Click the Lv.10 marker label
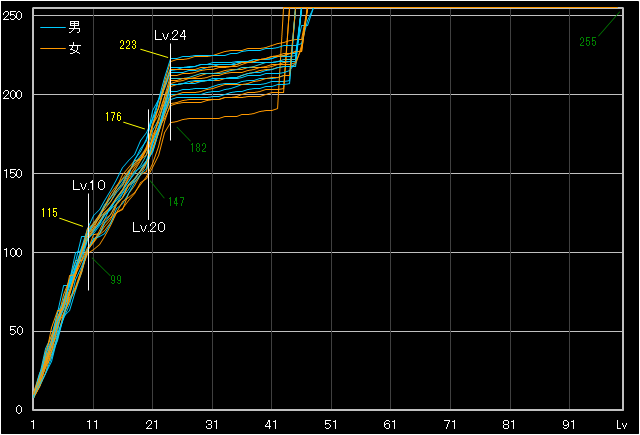This screenshot has width=640, height=435. 89,186
